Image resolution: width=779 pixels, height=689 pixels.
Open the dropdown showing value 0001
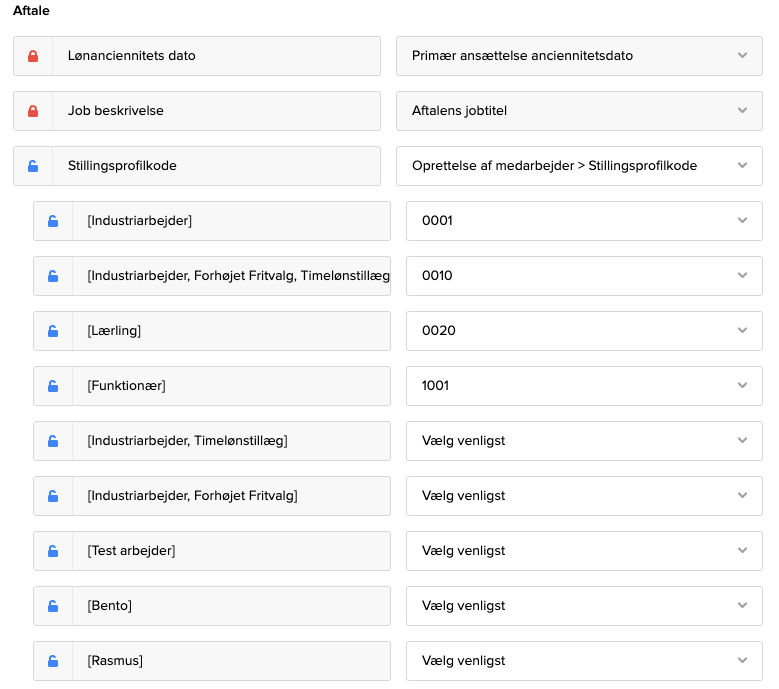[584, 221]
